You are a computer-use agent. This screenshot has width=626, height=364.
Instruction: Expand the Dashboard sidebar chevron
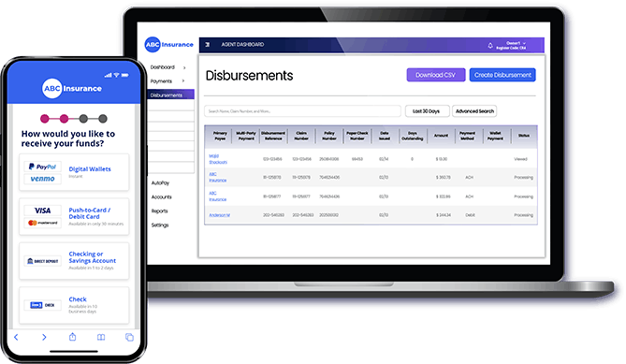[184, 67]
